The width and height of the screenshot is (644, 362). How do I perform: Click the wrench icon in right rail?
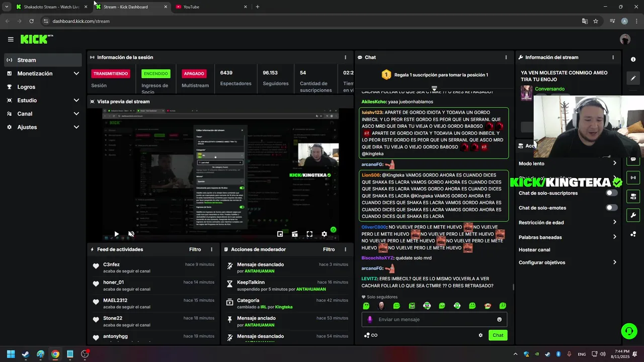pos(633,215)
